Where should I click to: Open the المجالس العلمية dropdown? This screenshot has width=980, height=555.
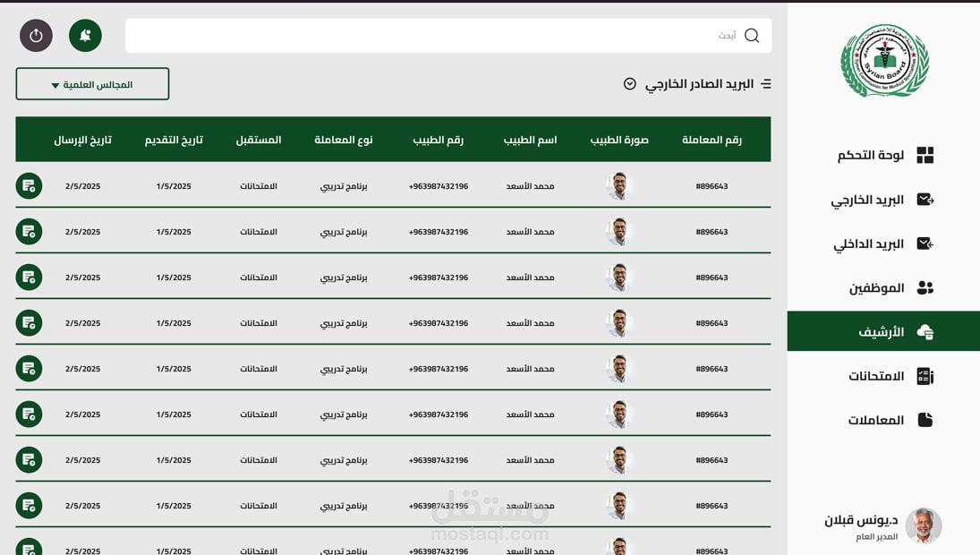[x=92, y=84]
